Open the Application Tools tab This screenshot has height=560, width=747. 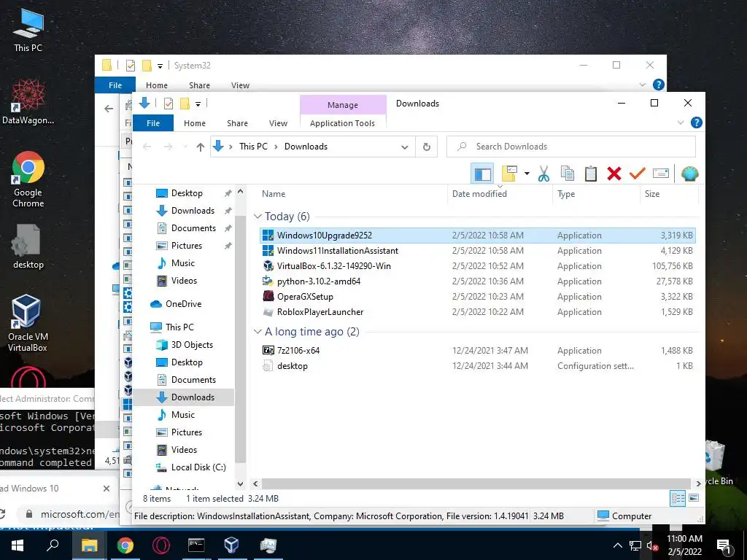[x=342, y=123]
